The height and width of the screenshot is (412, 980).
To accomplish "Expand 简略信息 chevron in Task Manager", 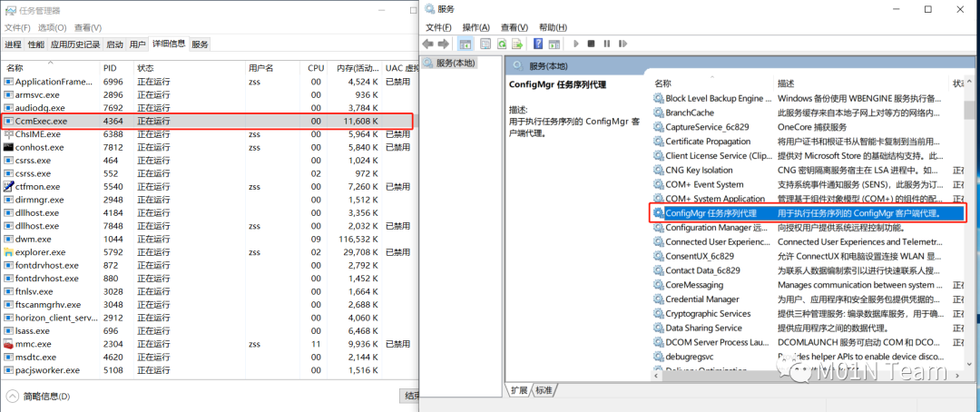I will [x=13, y=396].
